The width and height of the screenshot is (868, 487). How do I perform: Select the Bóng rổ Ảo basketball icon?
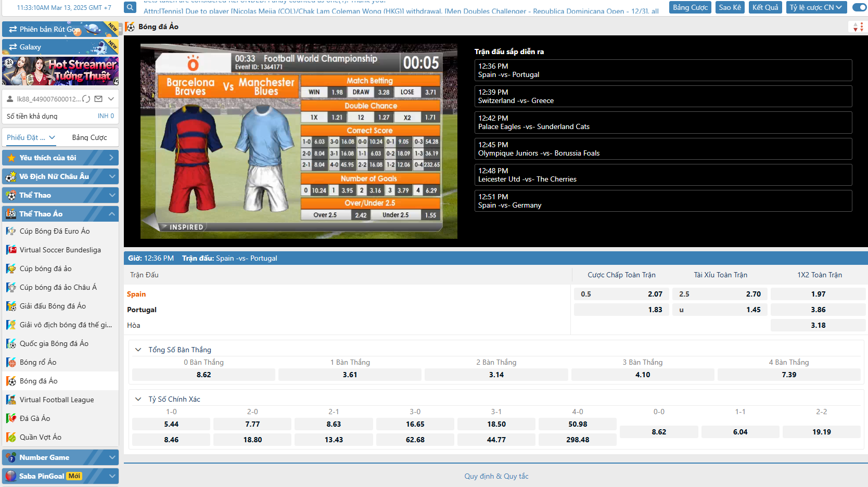click(11, 362)
